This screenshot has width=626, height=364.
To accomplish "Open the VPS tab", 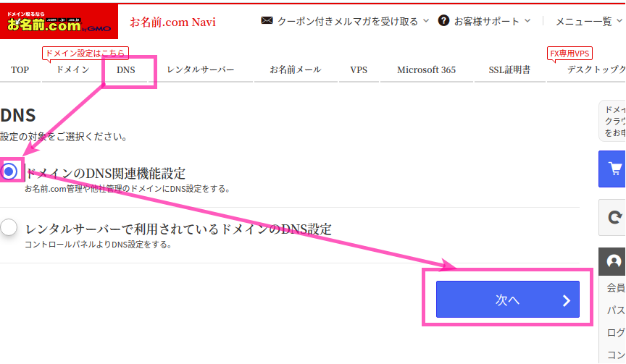I will (359, 69).
